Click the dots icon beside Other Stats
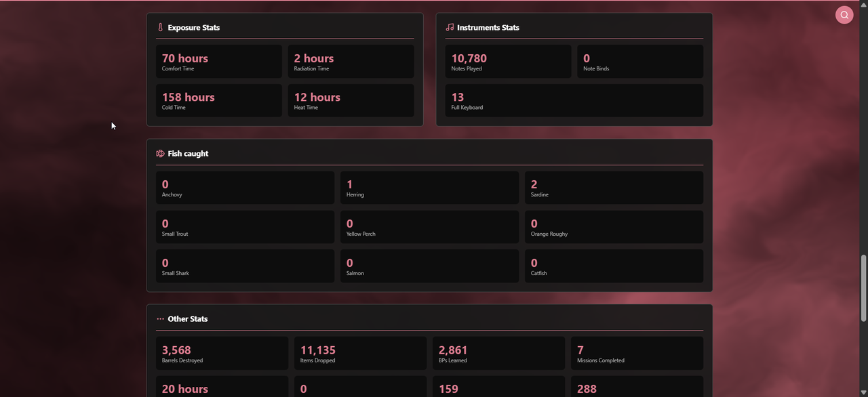The width and height of the screenshot is (868, 397). point(161,319)
